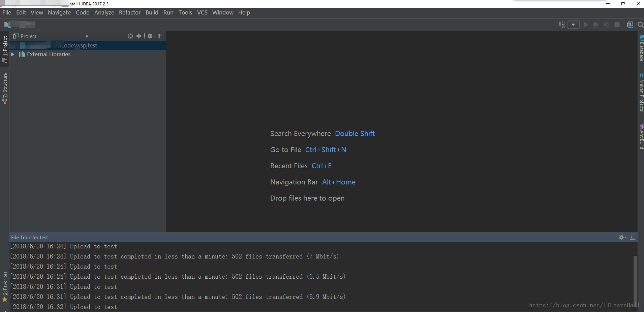Image resolution: width=644 pixels, height=312 pixels.
Task: Open the Project view type dropdown arrow
Action: tap(87, 36)
